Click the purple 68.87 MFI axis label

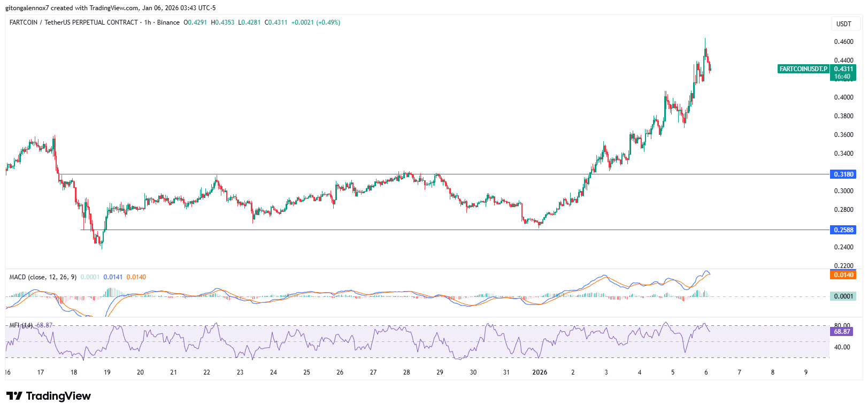tap(842, 332)
